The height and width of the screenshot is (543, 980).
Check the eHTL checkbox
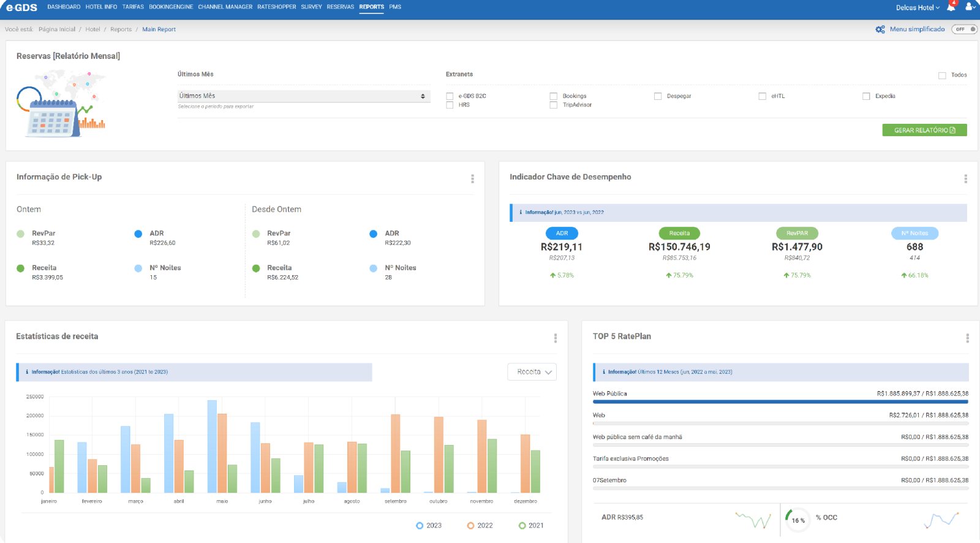pos(763,96)
